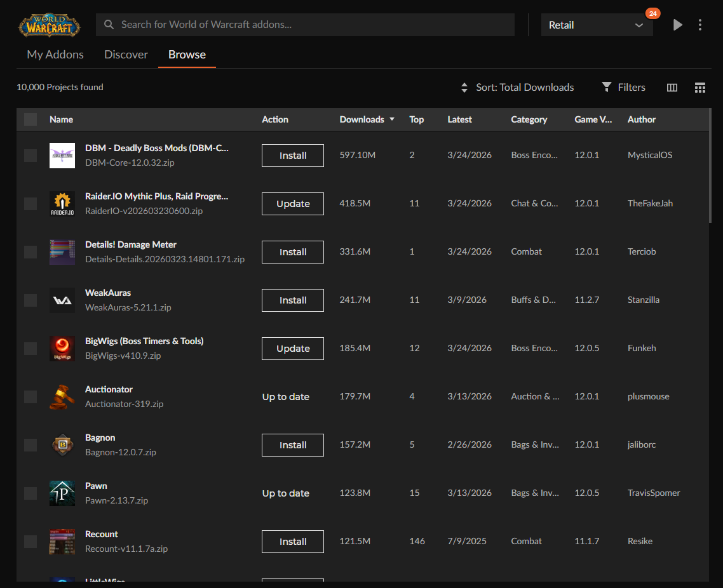
Task: Sort by Name column header
Action: coord(62,119)
